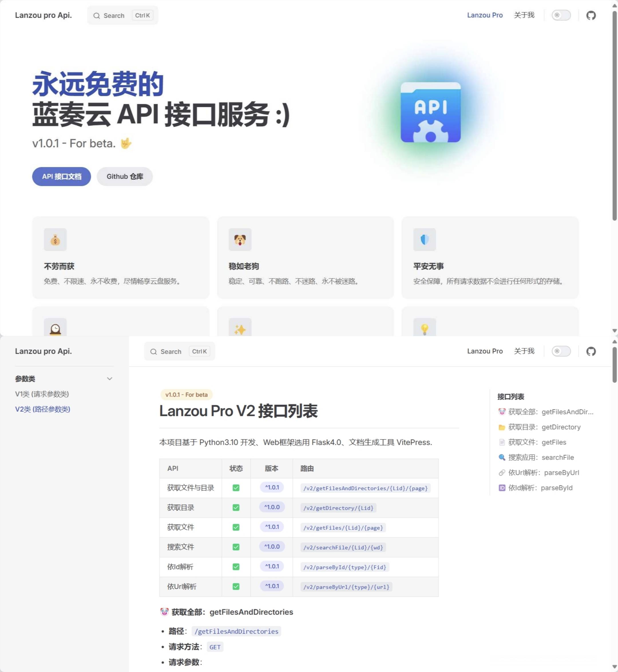Click the Search box in top window
Viewport: 618px width, 672px height.
coord(122,15)
